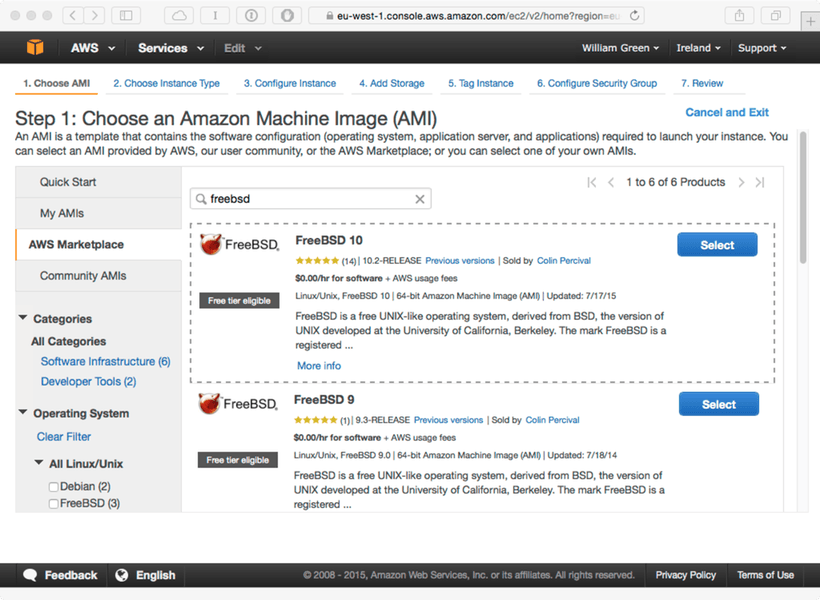Click the Safari toolbar button labeled I
The image size is (820, 600).
[215, 15]
